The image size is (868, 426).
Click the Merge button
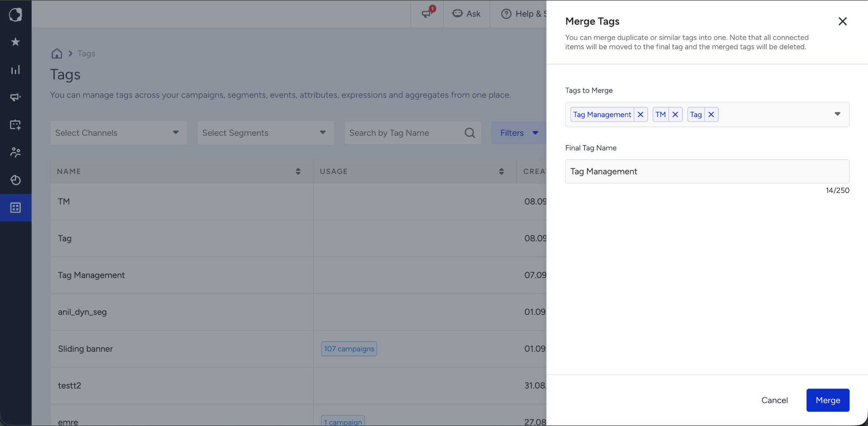tap(828, 400)
